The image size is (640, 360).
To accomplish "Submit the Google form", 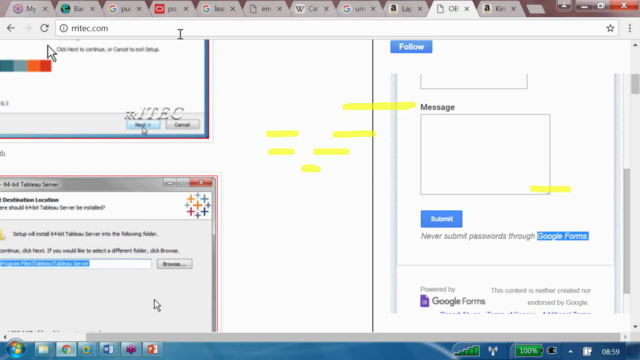I will [441, 219].
